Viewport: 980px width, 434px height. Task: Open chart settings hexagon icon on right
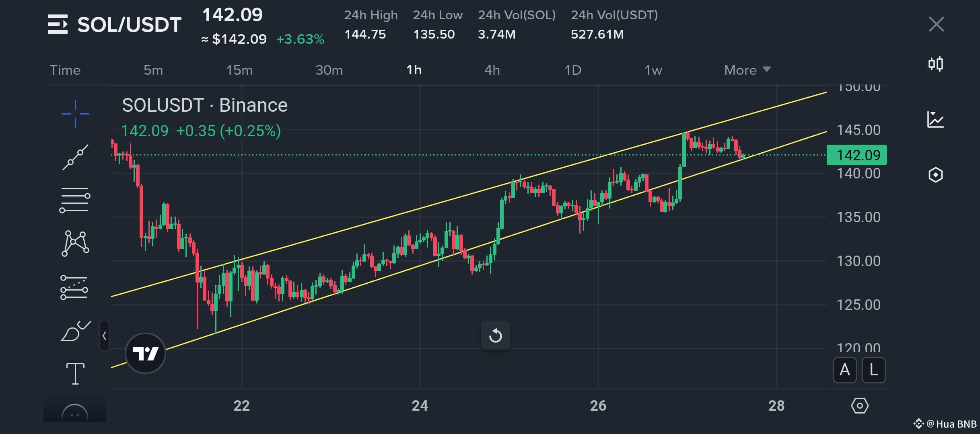936,175
